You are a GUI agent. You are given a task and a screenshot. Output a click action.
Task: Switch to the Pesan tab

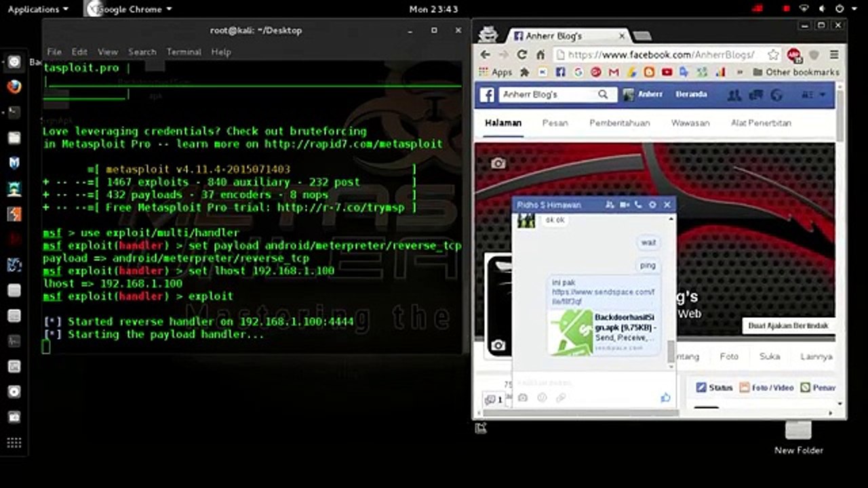(x=555, y=123)
